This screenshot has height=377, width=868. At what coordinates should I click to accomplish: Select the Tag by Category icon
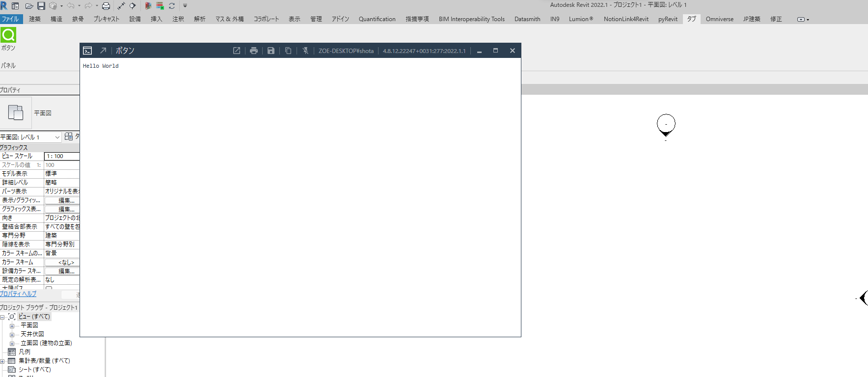(133, 6)
